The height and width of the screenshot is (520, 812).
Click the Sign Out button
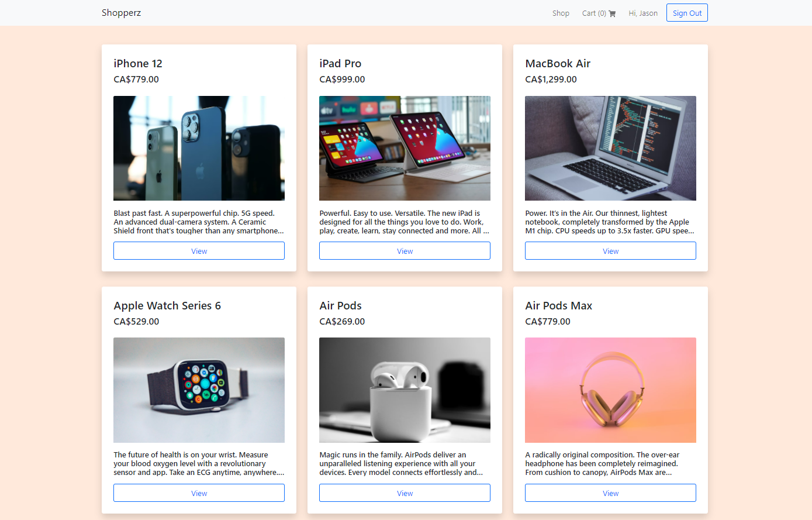coord(687,13)
